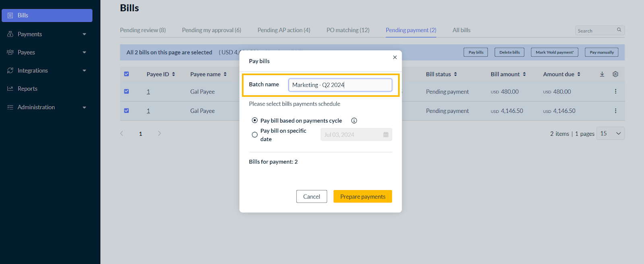Click Gal Payee in the 480.00 row
This screenshot has width=644, height=264.
pyautogui.click(x=202, y=92)
